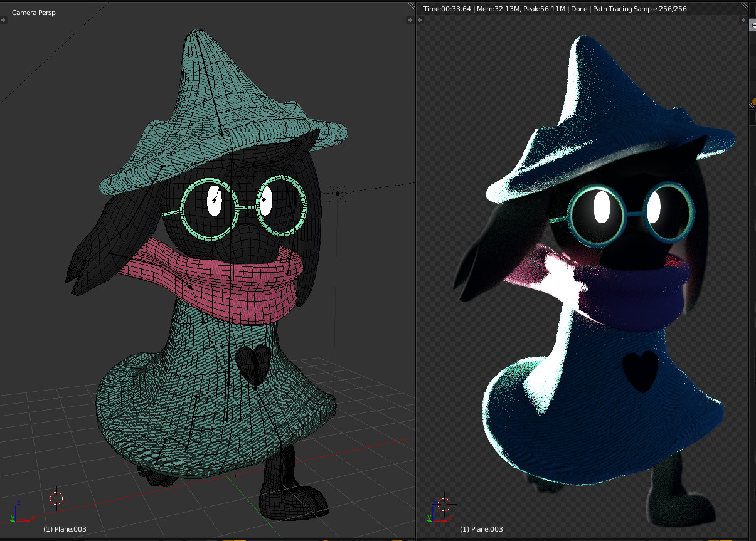Screen dimensions: 756x541
Task: Expand the hidden panel via the plus icon in the rendered viewport
Action: [419, 19]
